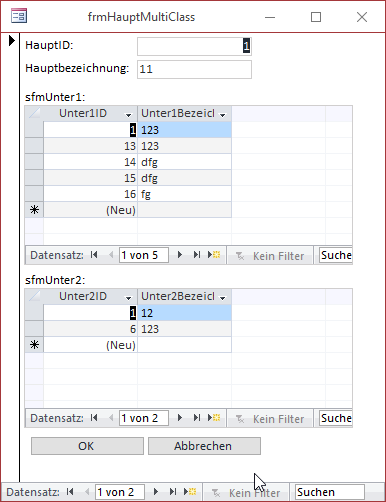Click the form icon in the title bar
The width and height of the screenshot is (386, 502).
[x=19, y=16]
